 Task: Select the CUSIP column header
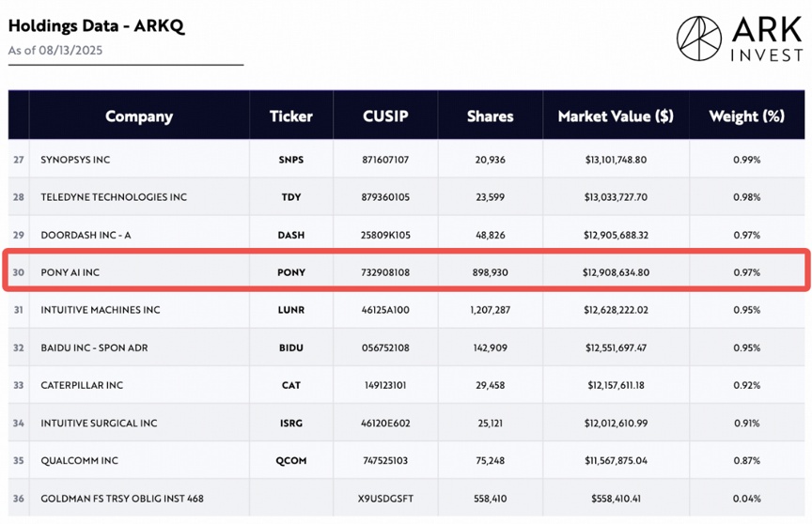pyautogui.click(x=385, y=116)
